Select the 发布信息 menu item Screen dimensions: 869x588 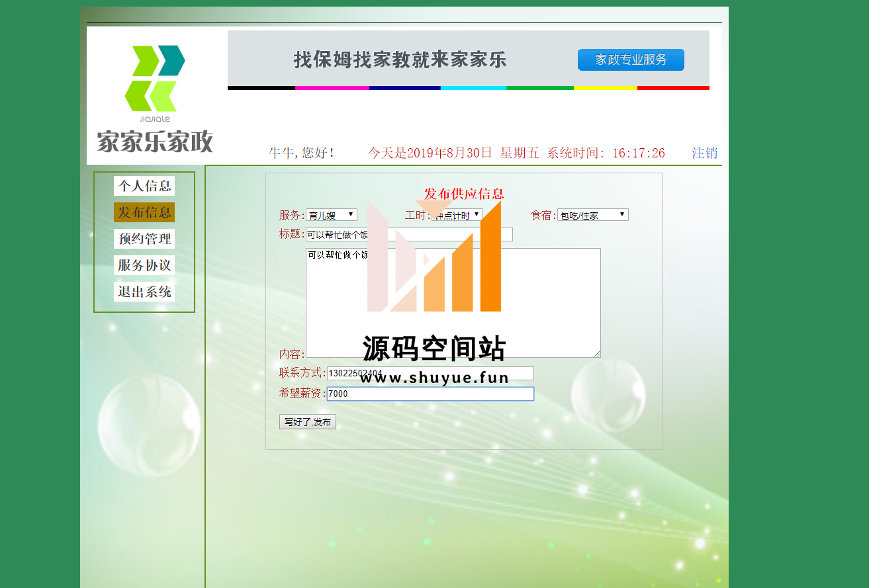coord(144,212)
